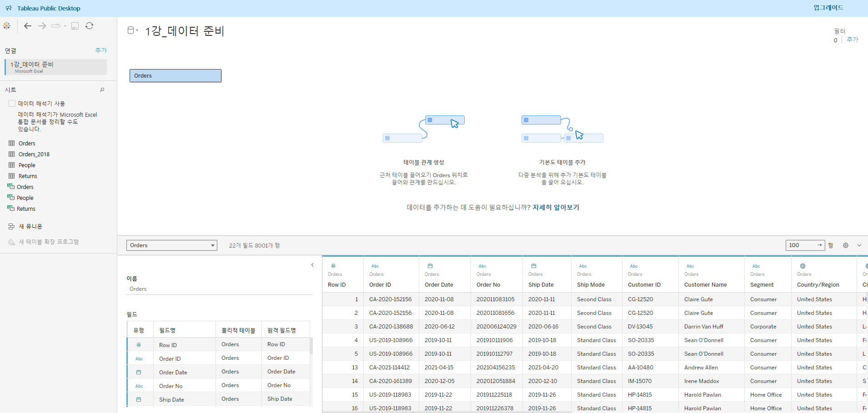Click the 이름 field containing Orders

click(x=219, y=289)
